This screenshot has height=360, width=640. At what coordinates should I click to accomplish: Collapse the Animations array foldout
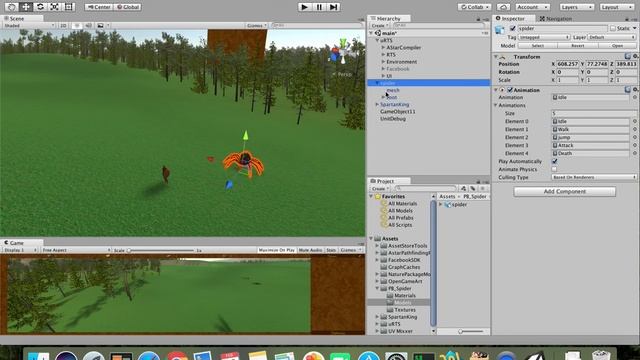[496, 105]
